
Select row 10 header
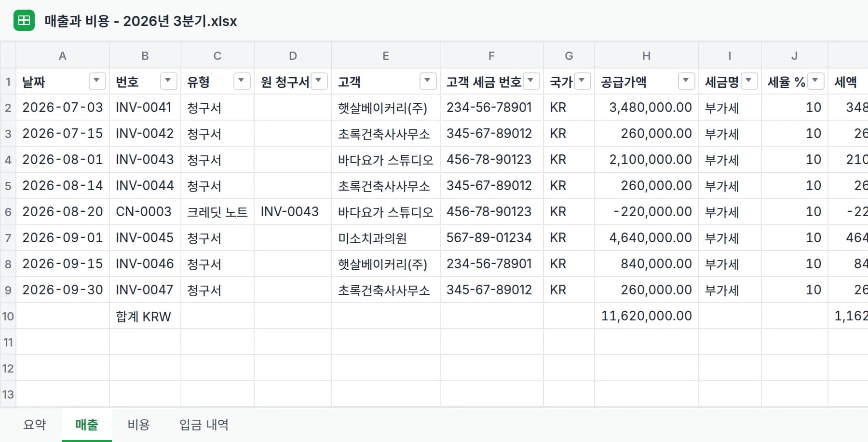(x=8, y=316)
